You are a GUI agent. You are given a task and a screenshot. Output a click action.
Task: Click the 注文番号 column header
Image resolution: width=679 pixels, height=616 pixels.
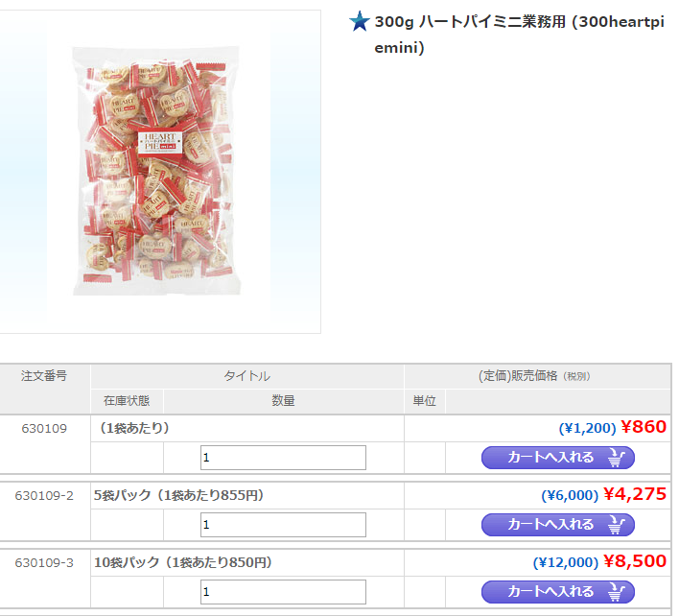tap(44, 376)
